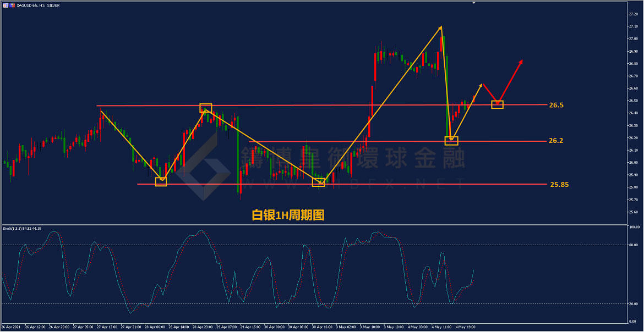This screenshot has height=332, width=644.
Task: Click the 26 Apr 2021 time axis label
Action: click(x=12, y=327)
